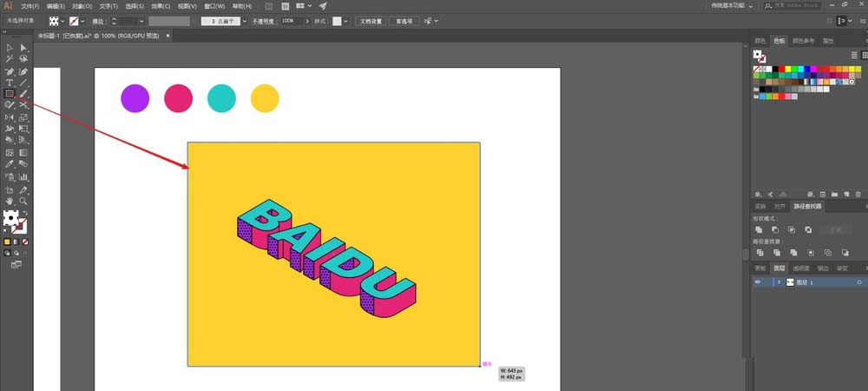Click the target circle of 图层 1

click(x=859, y=282)
